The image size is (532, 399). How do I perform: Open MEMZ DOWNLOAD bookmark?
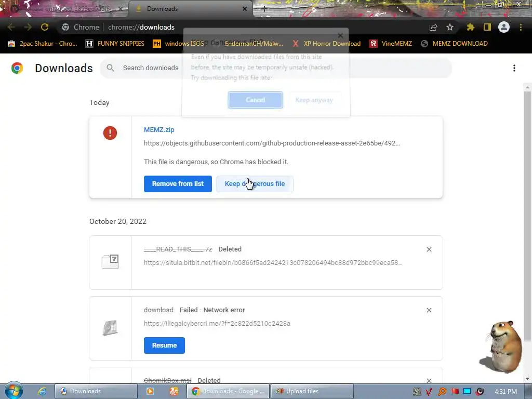(x=454, y=44)
